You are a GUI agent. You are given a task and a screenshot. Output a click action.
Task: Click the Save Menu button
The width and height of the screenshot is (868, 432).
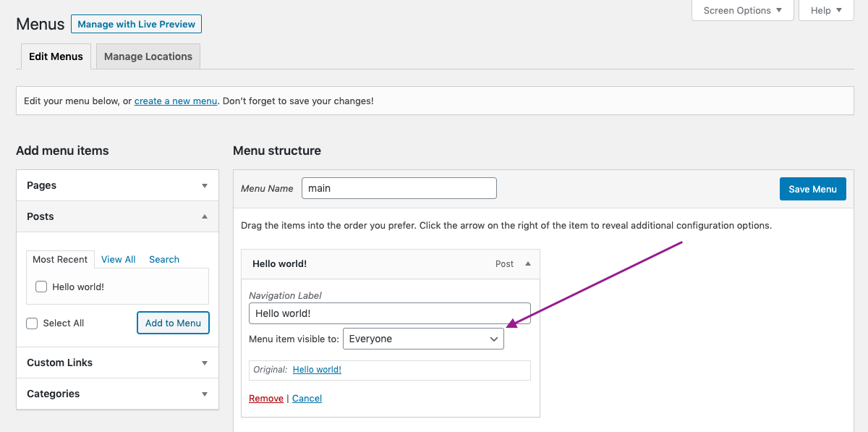coord(812,189)
